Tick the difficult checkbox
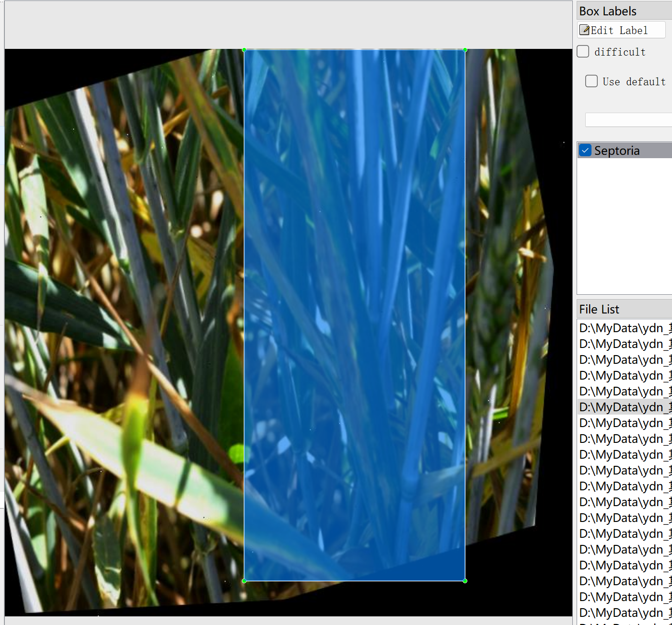 pyautogui.click(x=583, y=51)
